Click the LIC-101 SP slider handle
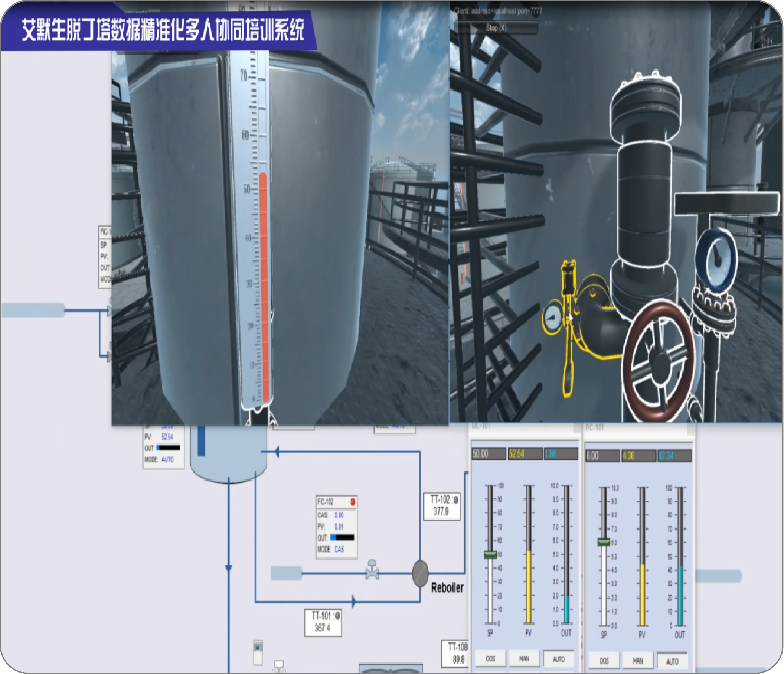 point(490,554)
